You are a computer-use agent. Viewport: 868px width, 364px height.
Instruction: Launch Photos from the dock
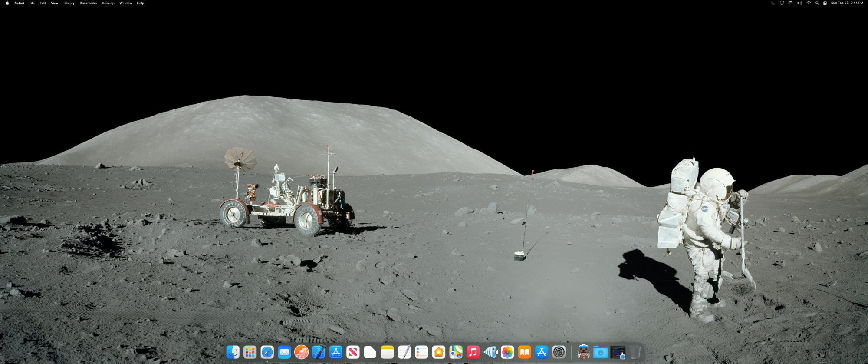[x=507, y=352]
